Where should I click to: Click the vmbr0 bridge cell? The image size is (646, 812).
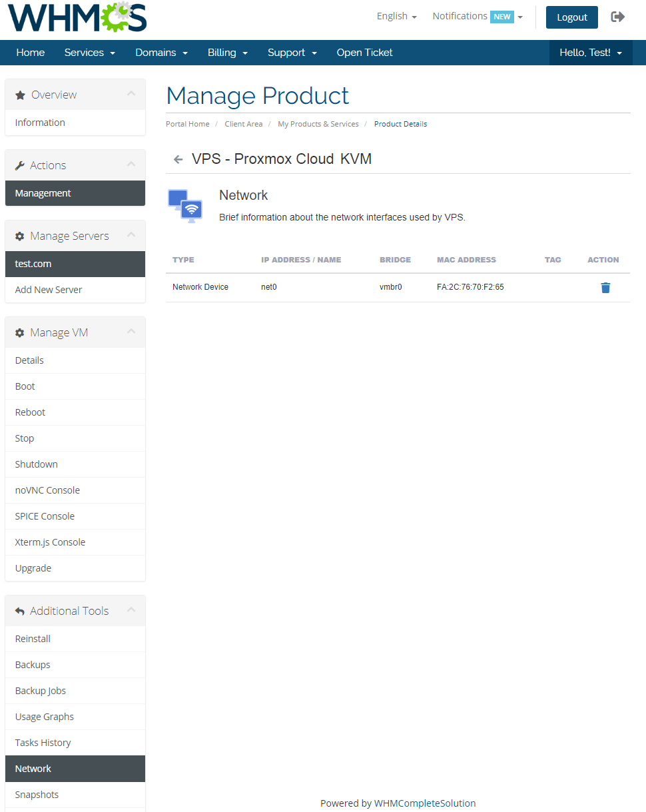pos(391,287)
